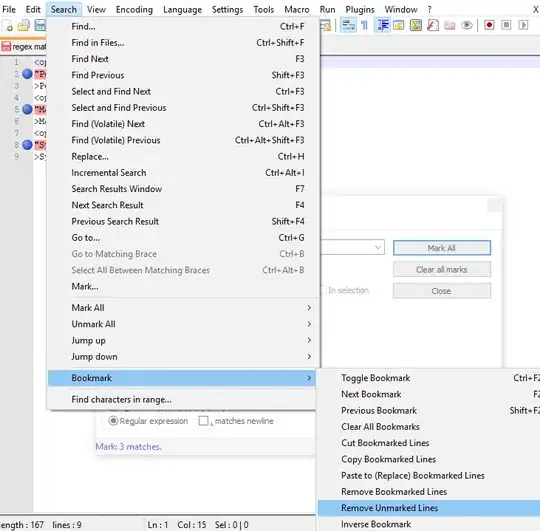Viewport: 540px width, 531px height.
Task: Click the Monitoring eye toolbar icon
Action: click(467, 25)
